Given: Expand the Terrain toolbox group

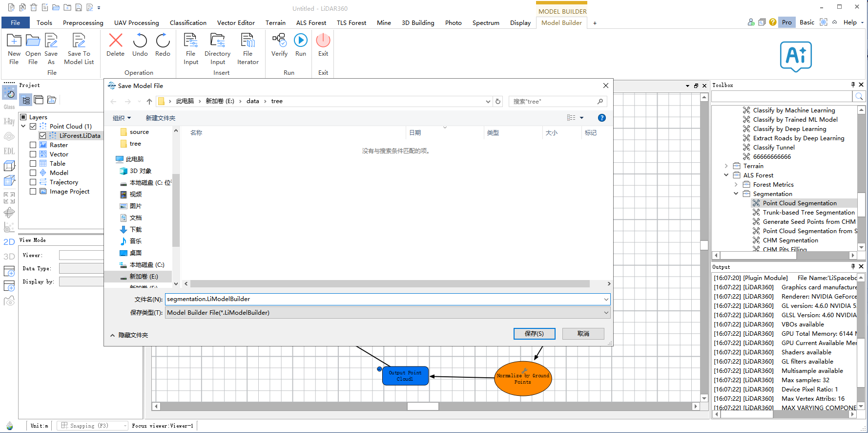Looking at the screenshot, I should [726, 166].
